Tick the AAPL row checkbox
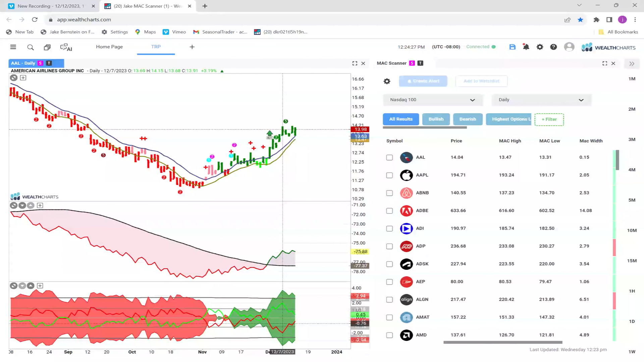Image resolution: width=644 pixels, height=362 pixels. click(389, 175)
